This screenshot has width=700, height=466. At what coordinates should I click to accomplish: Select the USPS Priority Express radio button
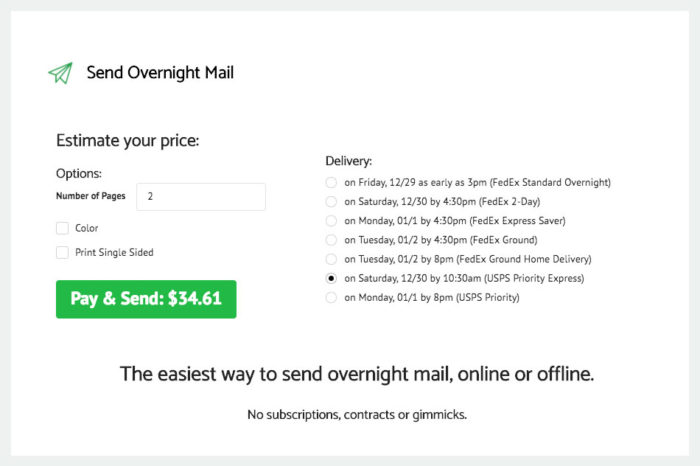pos(331,278)
